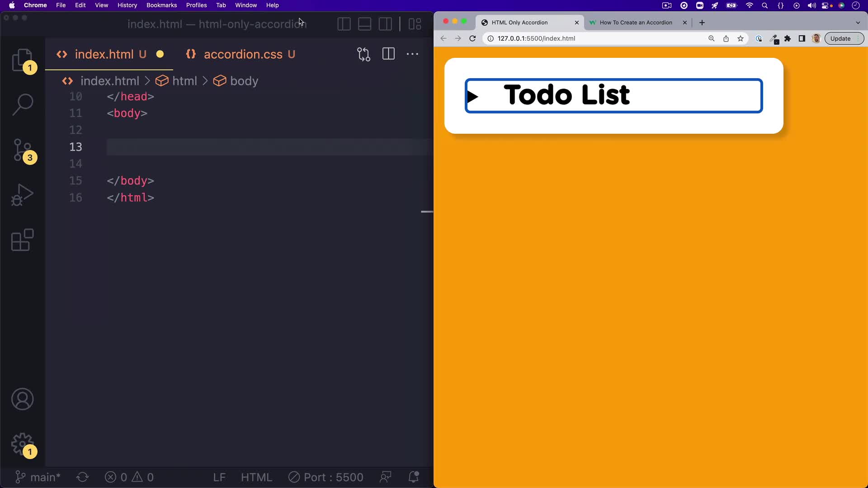Split the editor using the split icon
Screen dimensions: 868x488
click(x=388, y=54)
